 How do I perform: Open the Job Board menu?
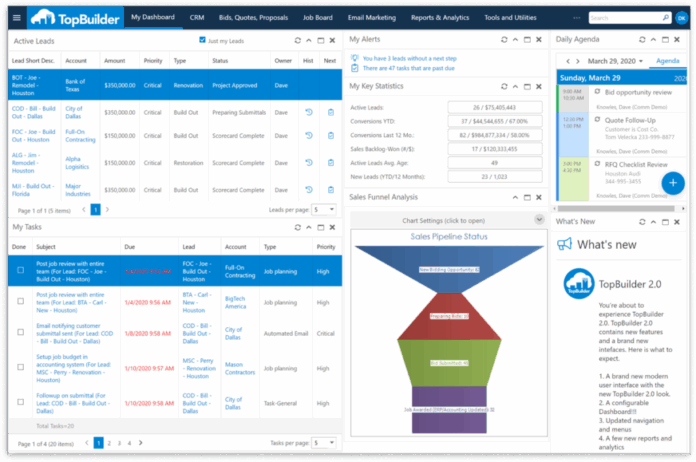(x=317, y=18)
